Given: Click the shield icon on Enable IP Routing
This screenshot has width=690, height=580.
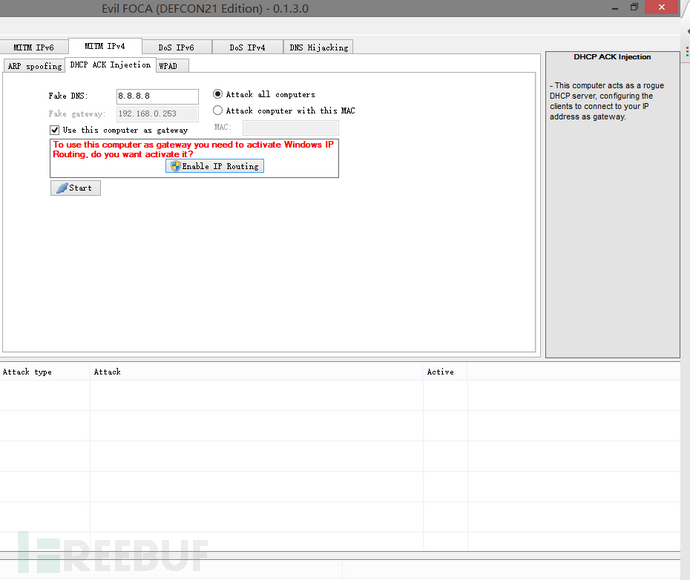Looking at the screenshot, I should [x=176, y=166].
